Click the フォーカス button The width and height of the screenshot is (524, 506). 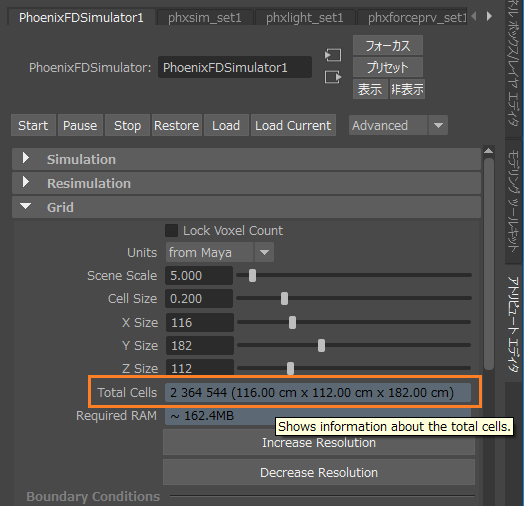click(x=388, y=45)
